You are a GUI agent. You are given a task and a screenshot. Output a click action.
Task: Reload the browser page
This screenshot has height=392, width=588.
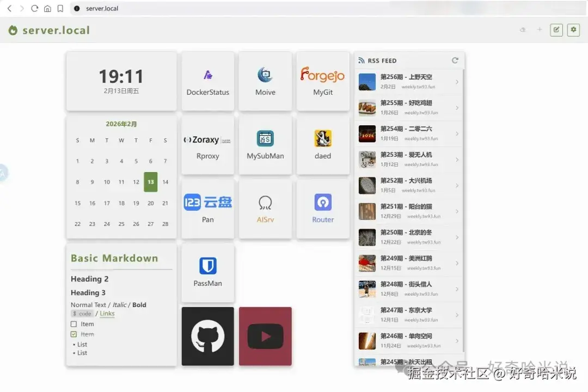pyautogui.click(x=34, y=8)
